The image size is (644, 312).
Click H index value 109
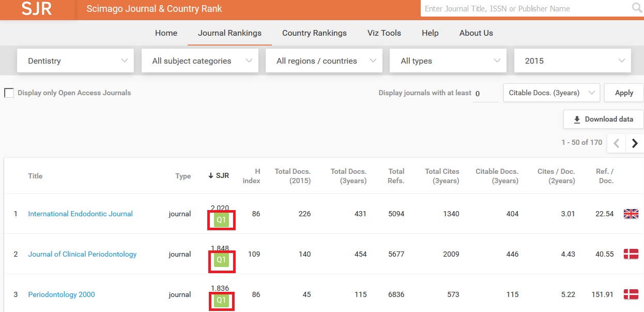coord(254,254)
